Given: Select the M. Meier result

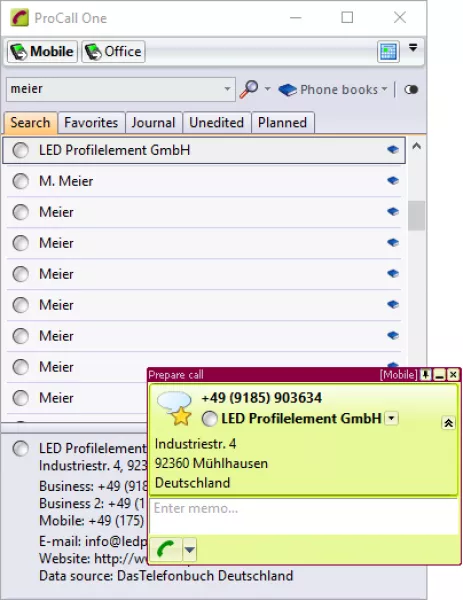Looking at the screenshot, I should 204,181.
